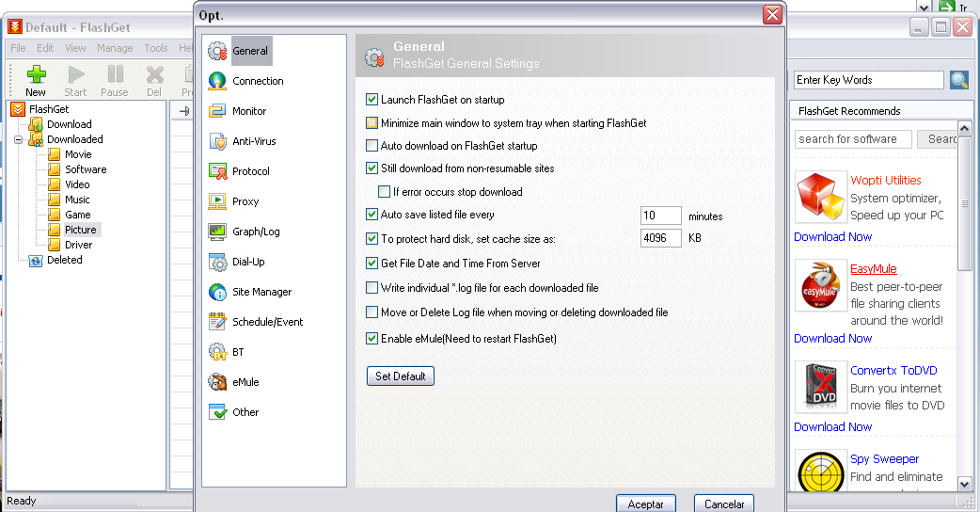Open eMule settings icon
Image resolution: width=980 pixels, height=512 pixels.
[x=217, y=382]
